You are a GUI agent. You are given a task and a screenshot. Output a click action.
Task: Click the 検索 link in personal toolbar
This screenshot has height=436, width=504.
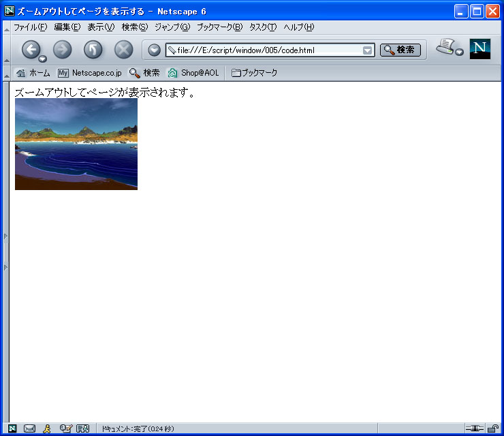[x=144, y=73]
